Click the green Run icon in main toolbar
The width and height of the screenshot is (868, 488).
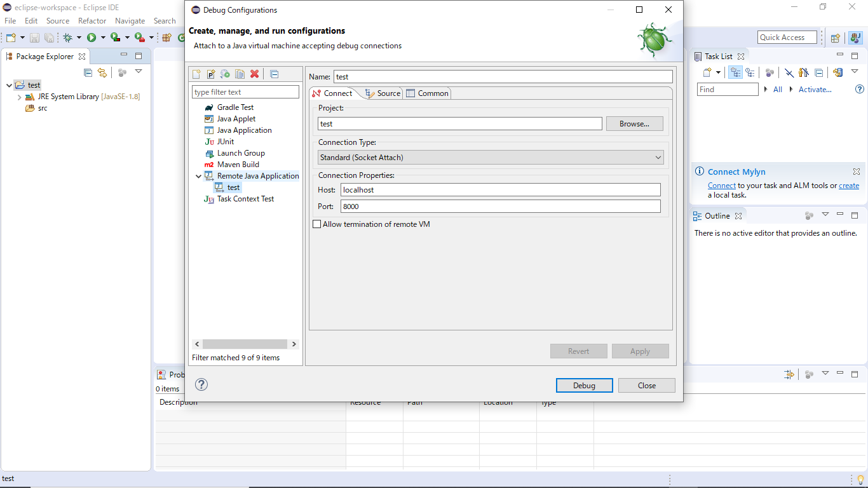92,38
